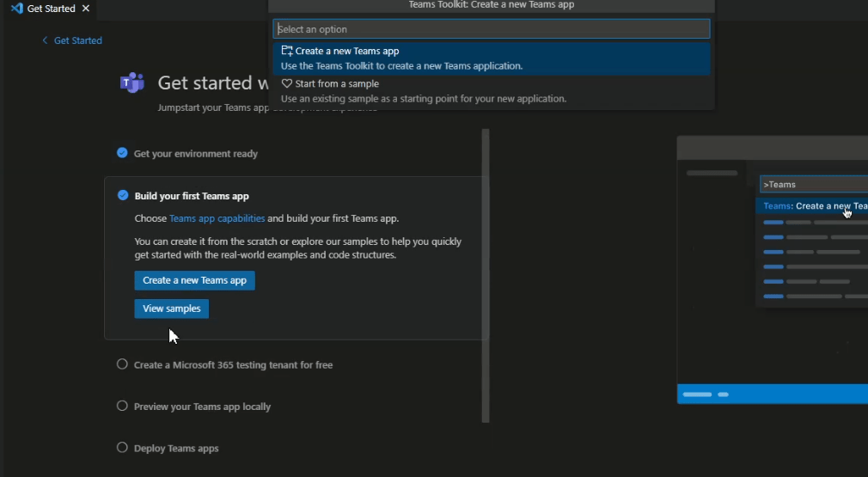The height and width of the screenshot is (477, 868).
Task: Open the Teams app capabilities link
Action: [217, 218]
